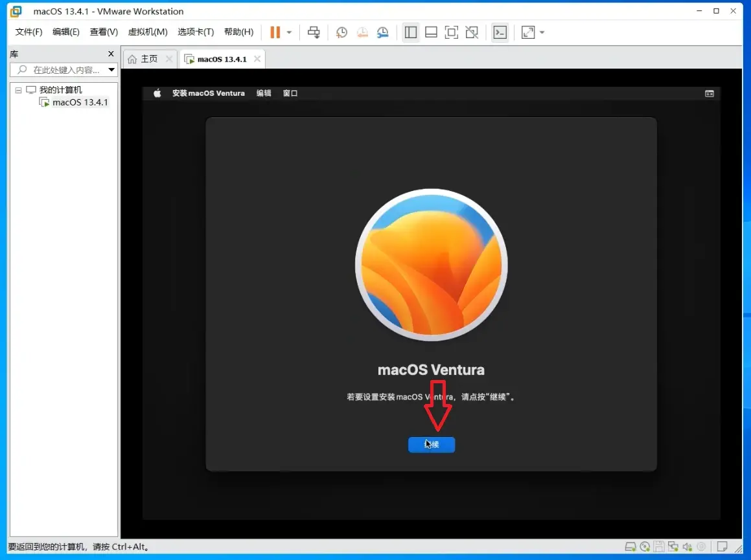Select 我的计算机 in the library
Screen dimensions: 751x560
tap(60, 89)
